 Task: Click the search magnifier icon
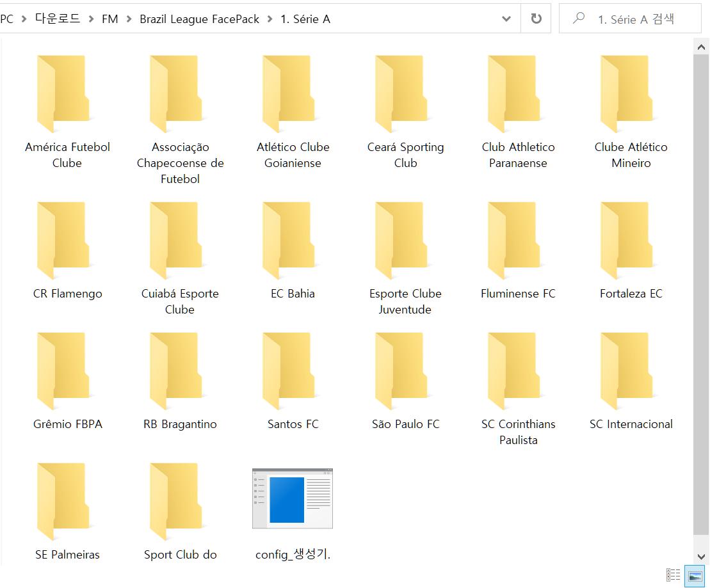coord(578,18)
